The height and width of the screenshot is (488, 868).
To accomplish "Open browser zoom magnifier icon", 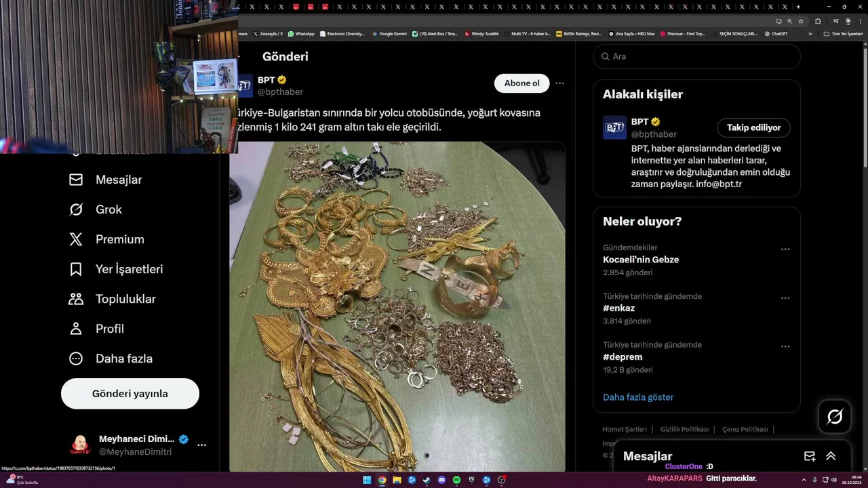I will coord(789,21).
